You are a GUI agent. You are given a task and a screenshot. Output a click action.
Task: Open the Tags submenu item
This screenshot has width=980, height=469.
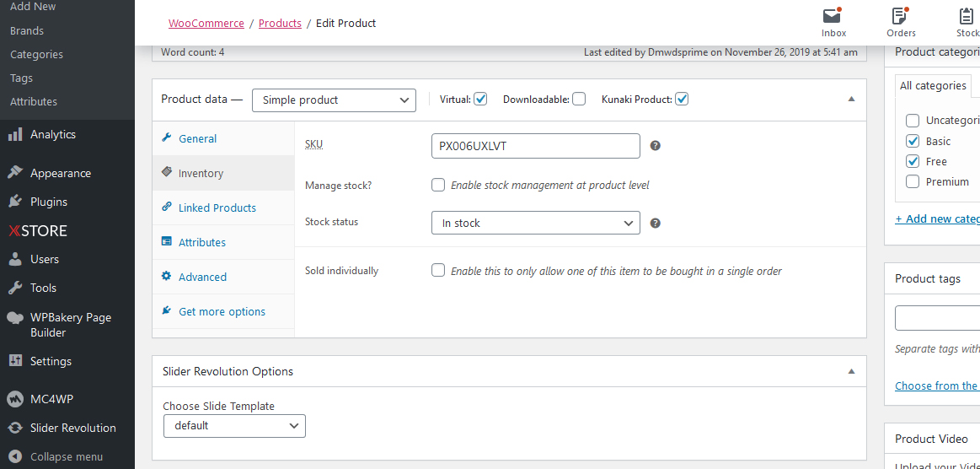click(x=21, y=78)
